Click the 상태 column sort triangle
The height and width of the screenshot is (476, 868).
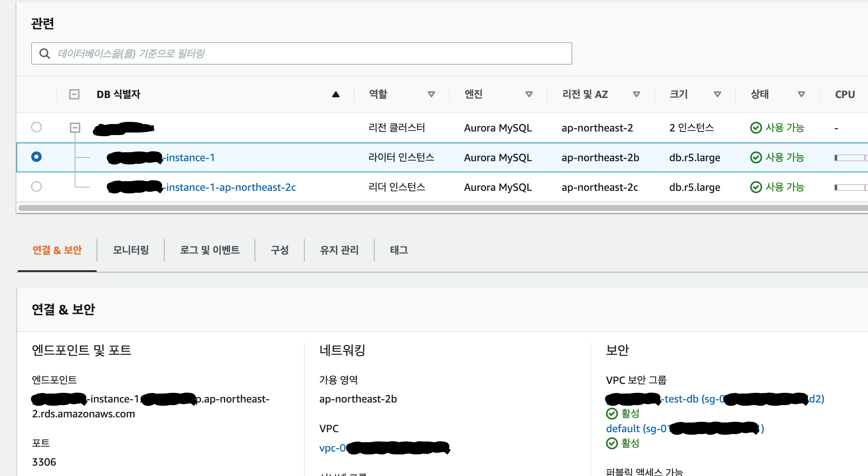pyautogui.click(x=801, y=94)
